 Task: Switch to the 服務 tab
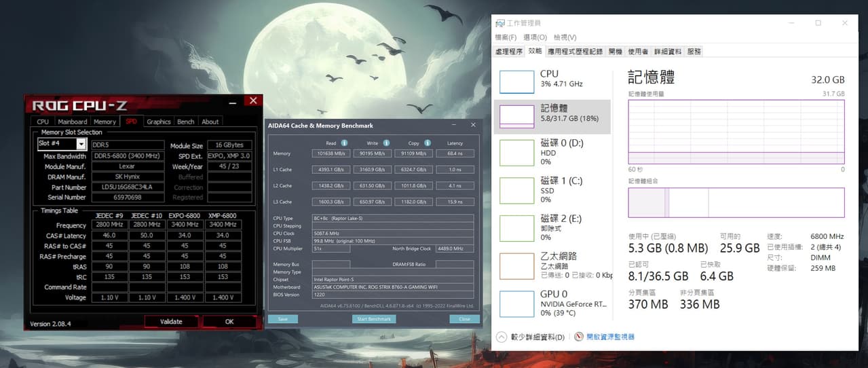[694, 52]
